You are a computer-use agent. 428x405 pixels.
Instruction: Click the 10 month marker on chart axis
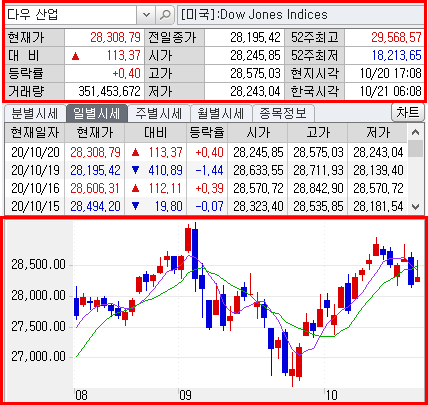point(331,396)
